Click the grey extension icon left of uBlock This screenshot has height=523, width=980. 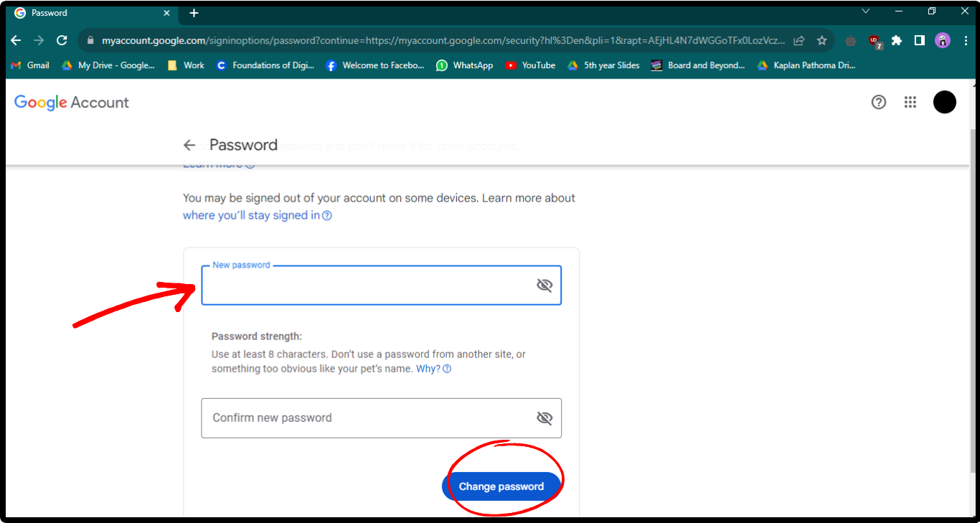pyautogui.click(x=851, y=41)
